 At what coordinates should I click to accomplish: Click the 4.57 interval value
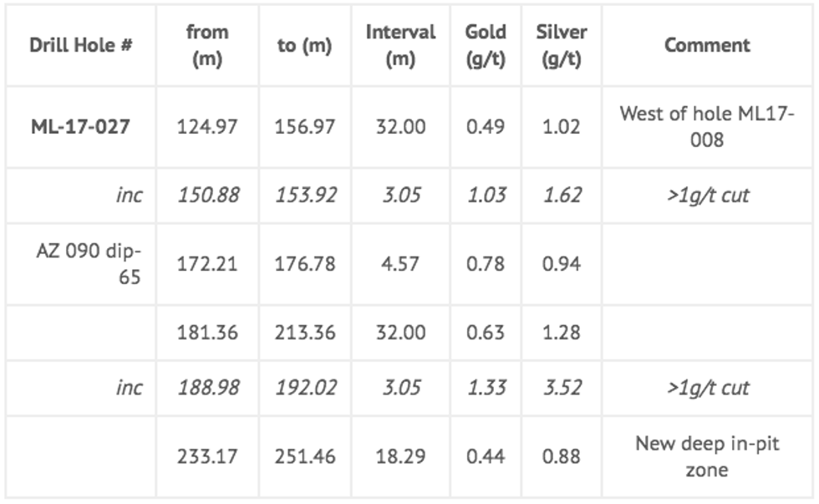(x=400, y=264)
